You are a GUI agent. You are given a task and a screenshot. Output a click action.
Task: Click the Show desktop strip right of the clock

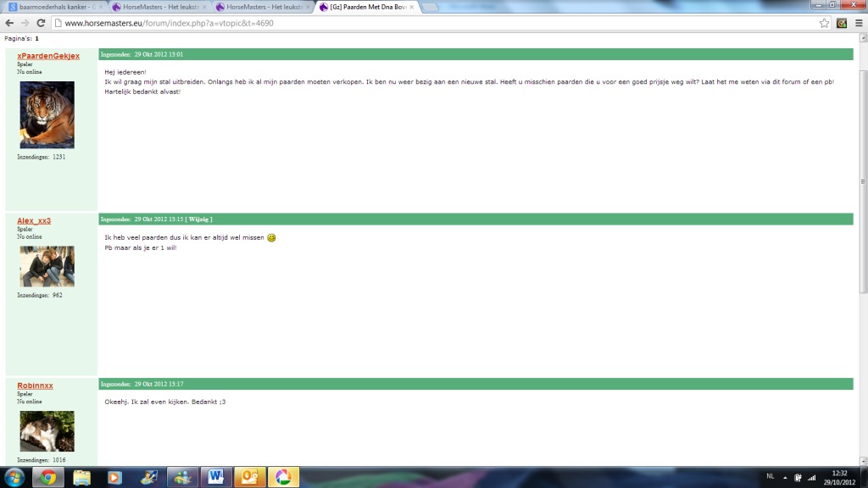tap(864, 477)
